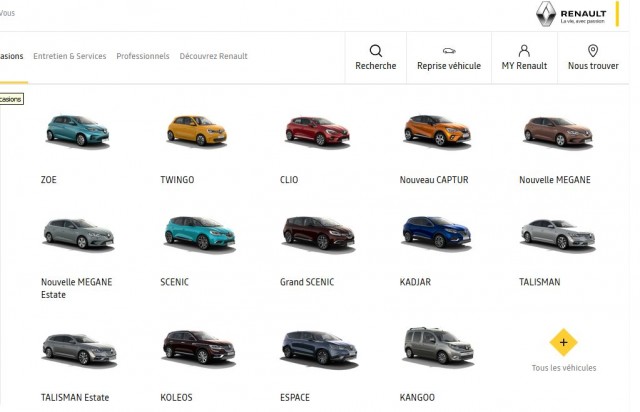Click the Nous trouver label
This screenshot has height=412, width=640.
[593, 66]
